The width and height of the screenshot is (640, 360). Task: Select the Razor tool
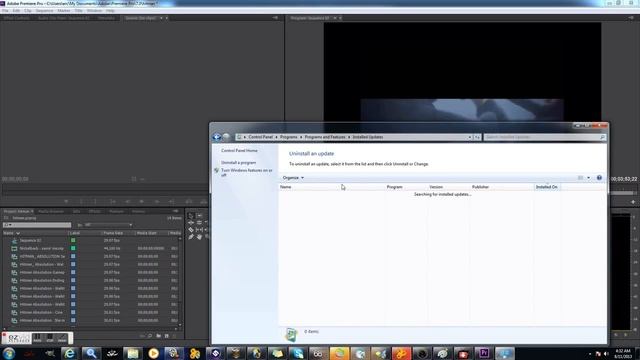tap(191, 230)
